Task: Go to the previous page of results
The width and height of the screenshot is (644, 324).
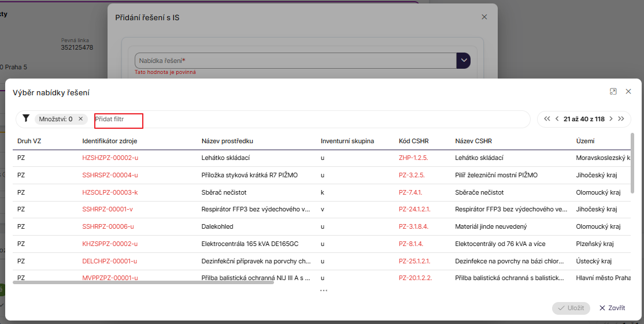Action: (x=557, y=119)
